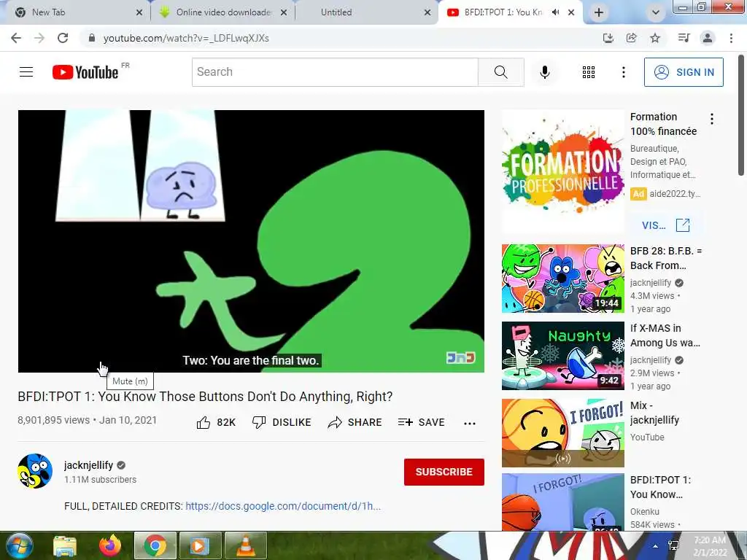Click the video player showing Two

(x=251, y=241)
